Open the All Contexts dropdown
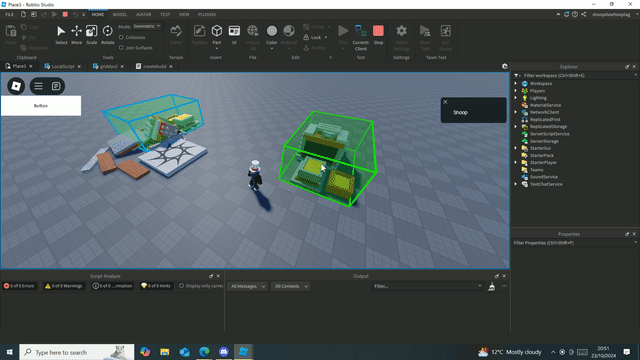Screen dimensions: 640x360 point(291,287)
